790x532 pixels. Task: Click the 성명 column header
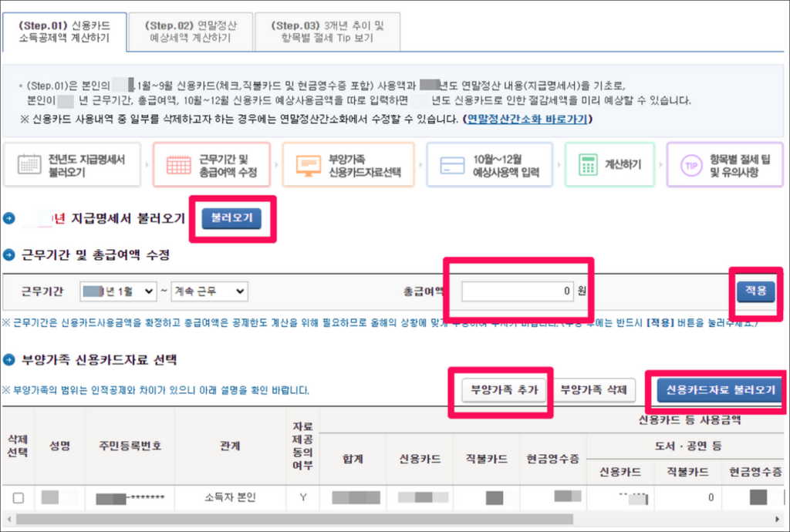coord(60,446)
